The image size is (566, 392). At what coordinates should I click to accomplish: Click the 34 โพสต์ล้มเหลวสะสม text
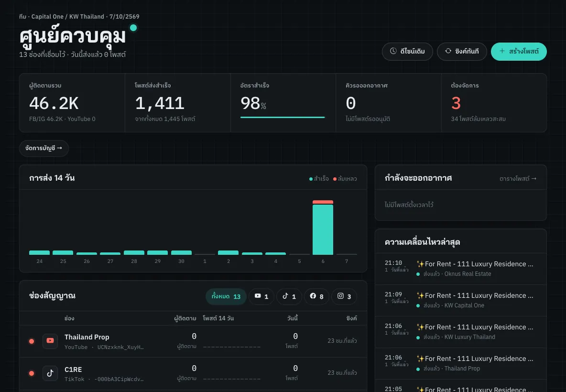pos(479,119)
